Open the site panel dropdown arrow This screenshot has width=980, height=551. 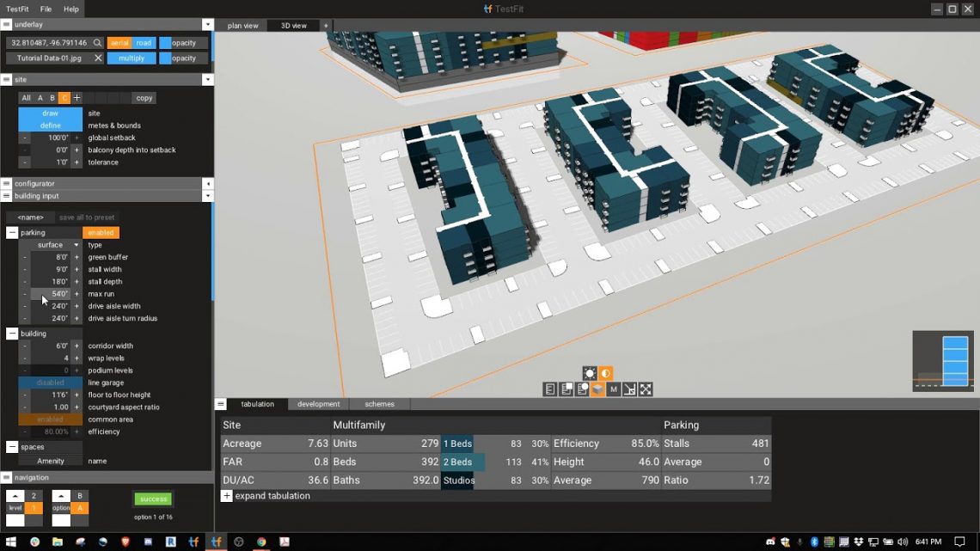coord(209,79)
